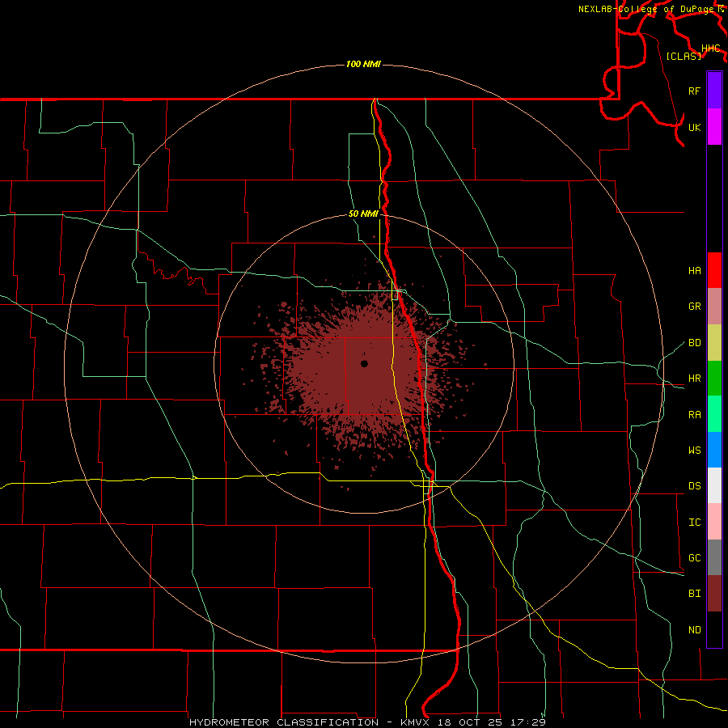
Task: Click the radar site black dot
Action: [365, 363]
